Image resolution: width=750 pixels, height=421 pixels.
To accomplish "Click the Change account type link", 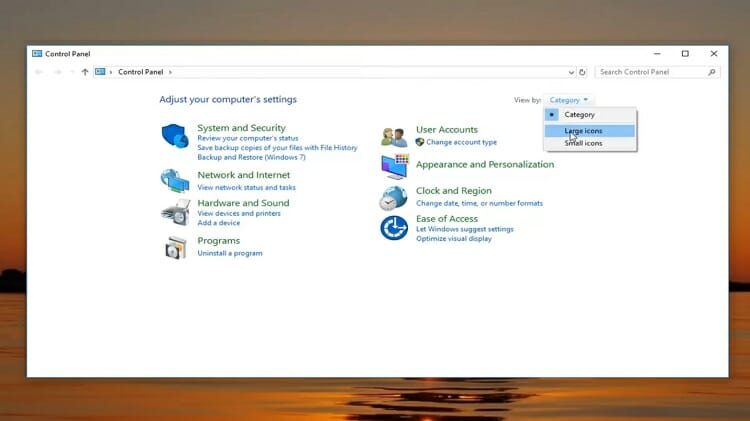I will coord(462,142).
